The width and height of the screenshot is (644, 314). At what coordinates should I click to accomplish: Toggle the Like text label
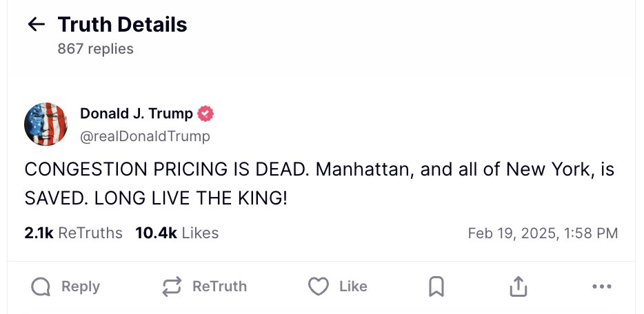pos(353,286)
